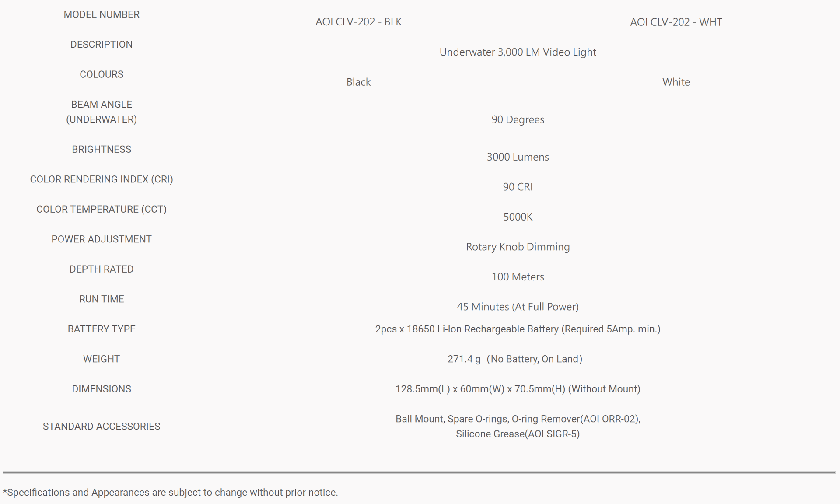Click the 271.4 g weight value

514,359
